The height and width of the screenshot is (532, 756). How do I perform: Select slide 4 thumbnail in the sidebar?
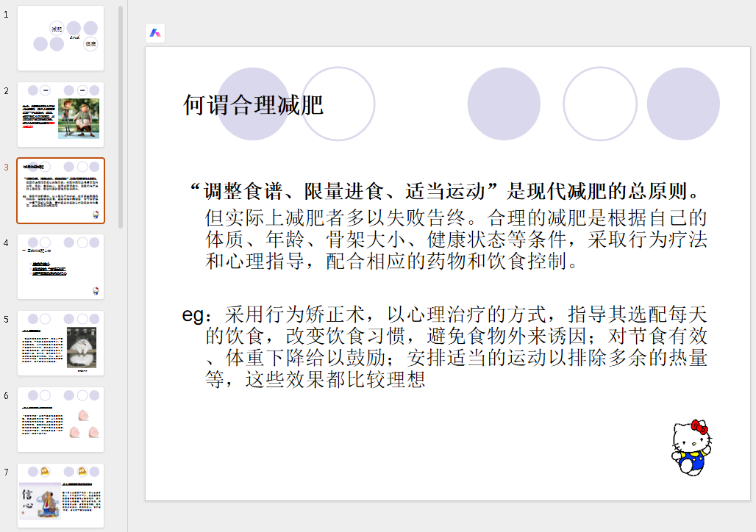[60, 267]
